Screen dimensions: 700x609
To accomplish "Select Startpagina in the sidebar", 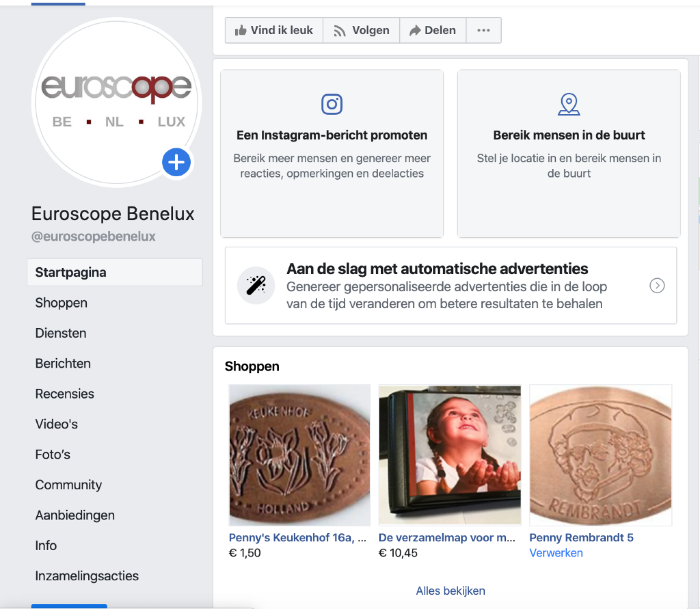I will click(x=71, y=272).
